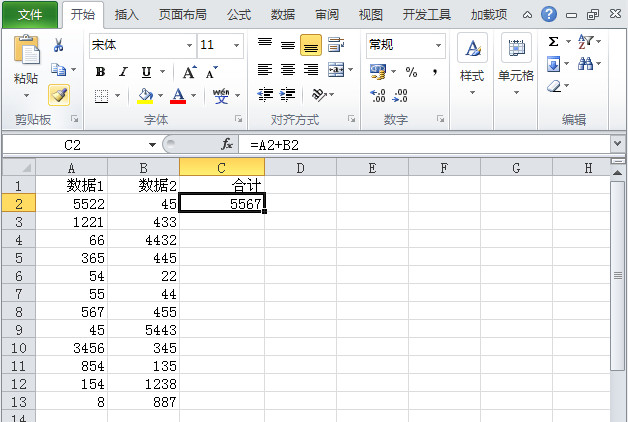
Task: Click Find and Select binoculars
Action: coord(586,64)
